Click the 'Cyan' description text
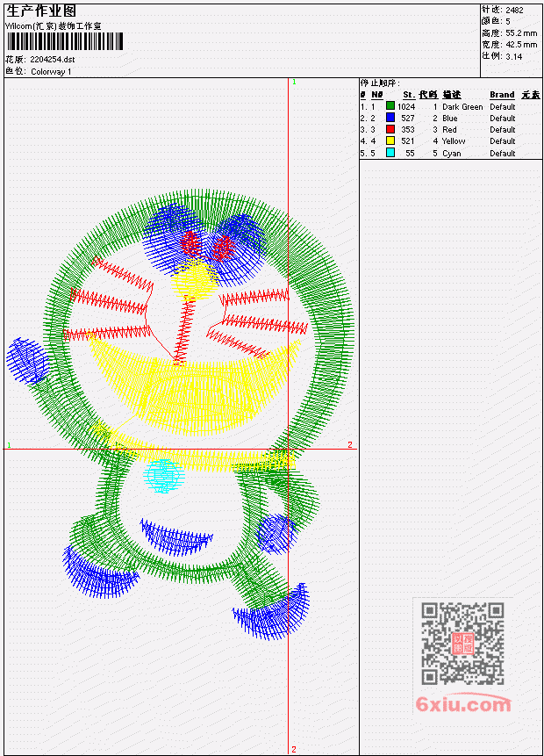The image size is (544, 756). (x=452, y=154)
